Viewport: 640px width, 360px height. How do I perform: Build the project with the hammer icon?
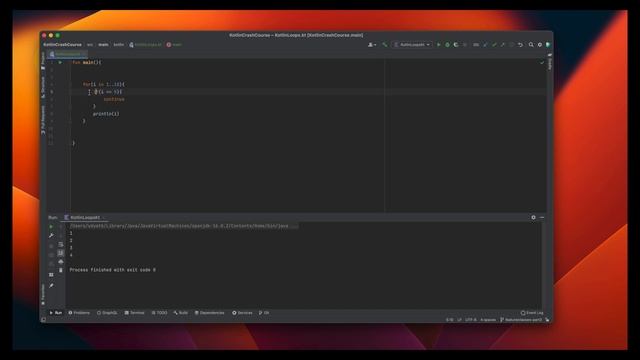[384, 44]
